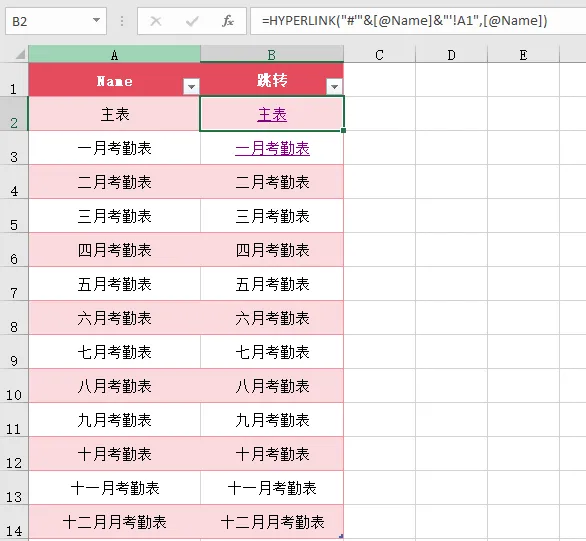The width and height of the screenshot is (586, 541).
Task: Follow the 主表 hyperlink in column B
Action: (x=272, y=114)
